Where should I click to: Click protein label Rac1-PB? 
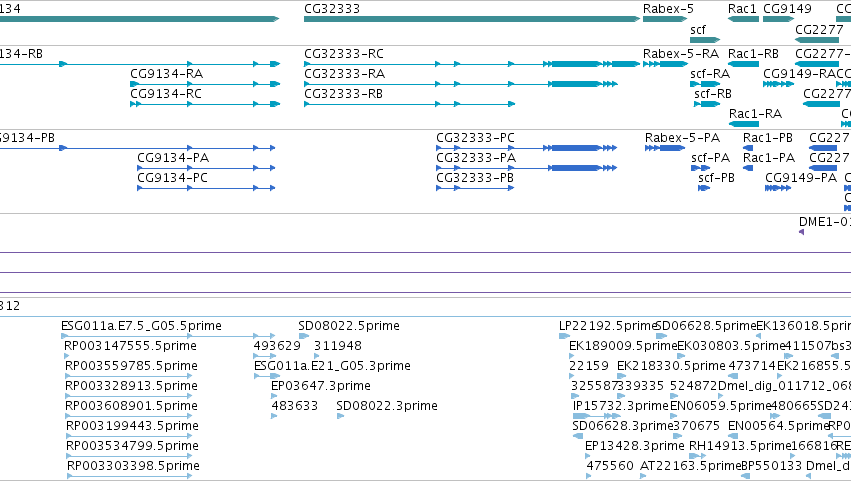pos(767,138)
